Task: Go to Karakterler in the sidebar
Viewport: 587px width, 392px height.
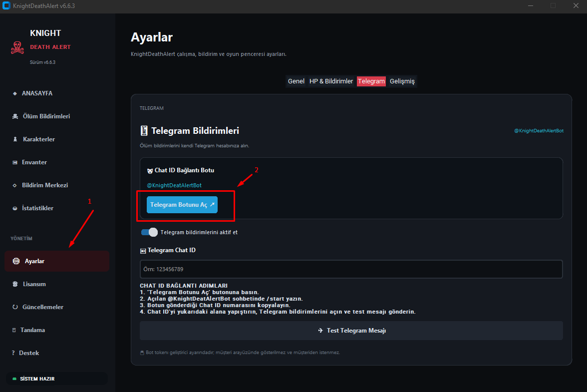Action: pos(38,139)
